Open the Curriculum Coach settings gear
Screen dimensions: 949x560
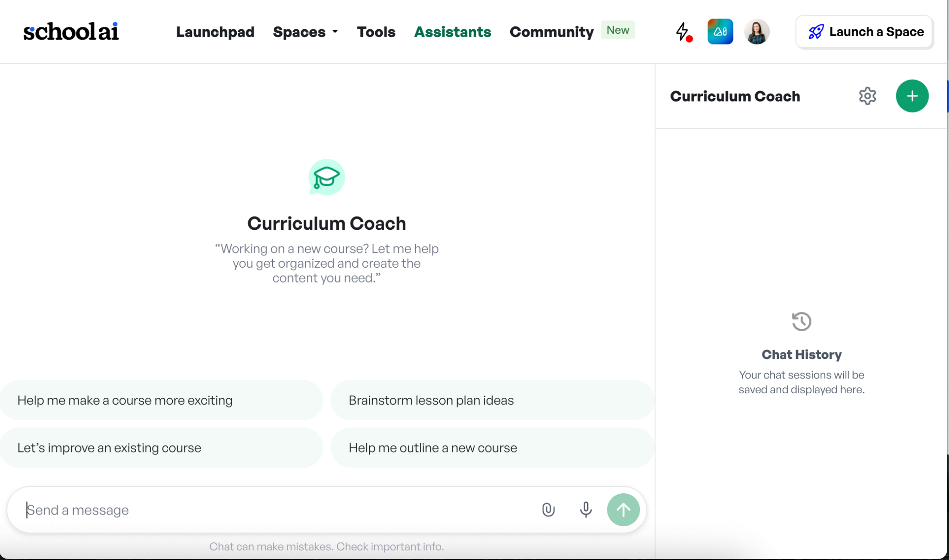coord(867,96)
